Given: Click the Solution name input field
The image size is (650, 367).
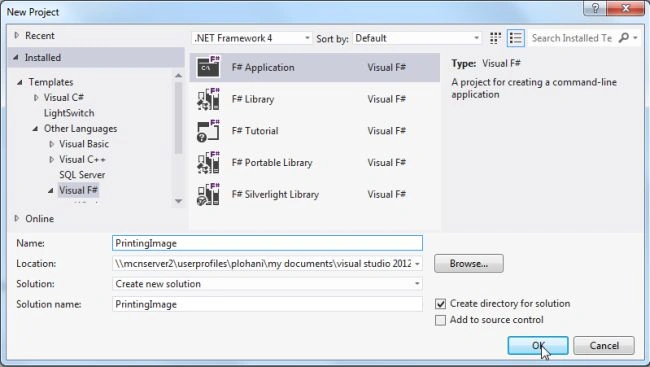Looking at the screenshot, I should [x=267, y=304].
